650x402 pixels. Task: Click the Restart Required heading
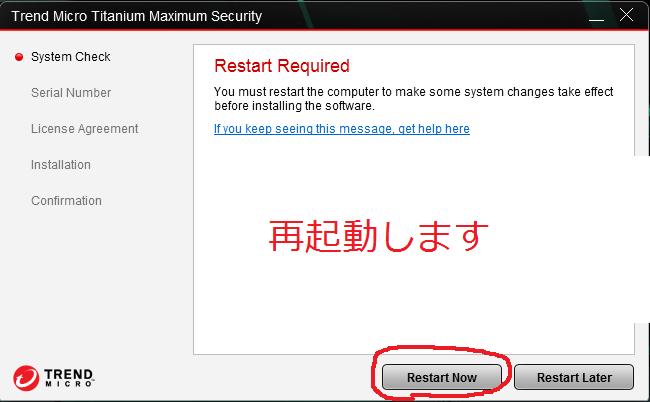click(x=282, y=66)
